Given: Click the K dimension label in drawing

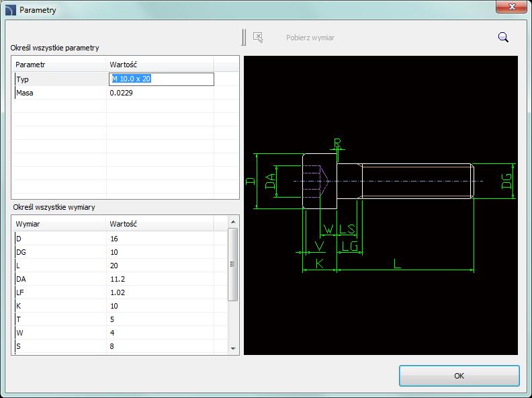Looking at the screenshot, I should point(320,264).
